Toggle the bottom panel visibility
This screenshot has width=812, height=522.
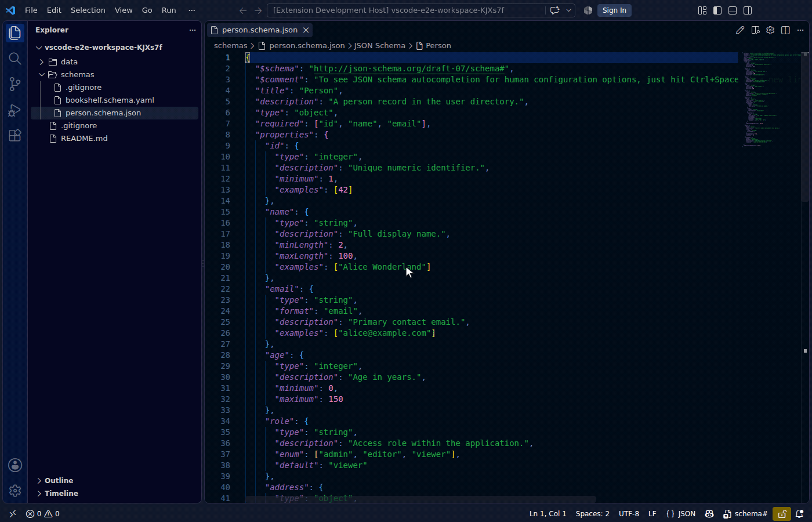click(733, 10)
